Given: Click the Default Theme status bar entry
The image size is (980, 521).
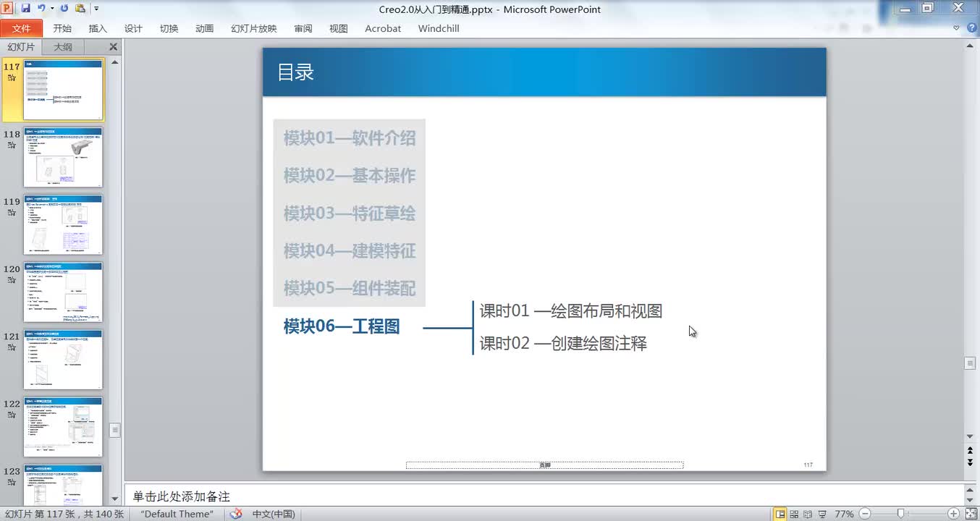Looking at the screenshot, I should tap(177, 514).
